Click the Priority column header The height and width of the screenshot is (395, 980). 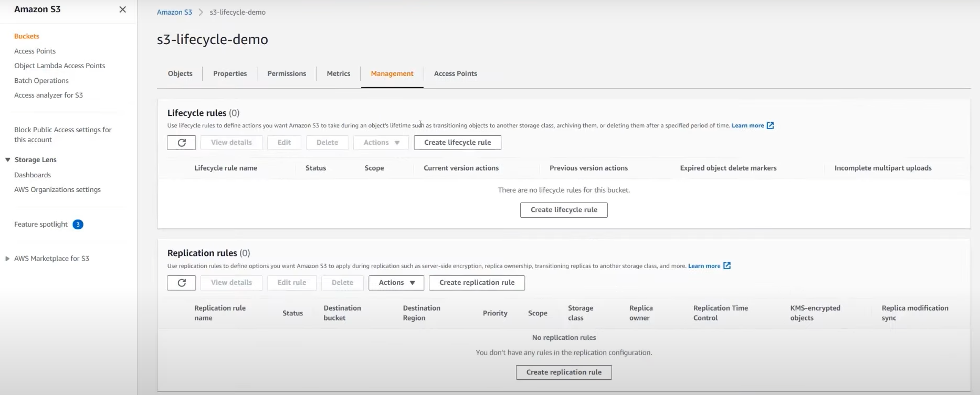[x=495, y=313]
